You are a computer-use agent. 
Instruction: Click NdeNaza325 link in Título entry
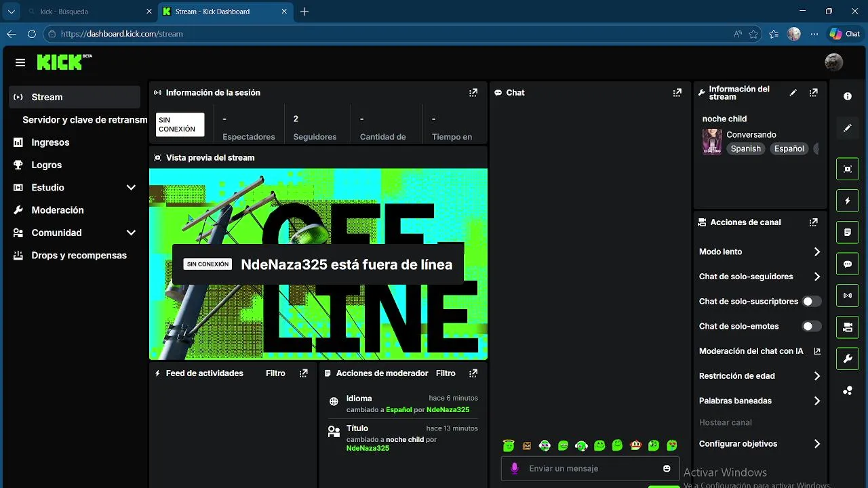(368, 448)
